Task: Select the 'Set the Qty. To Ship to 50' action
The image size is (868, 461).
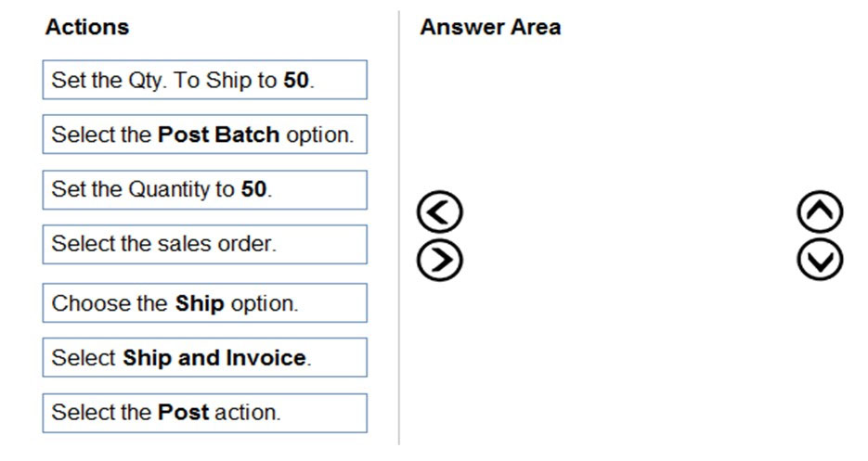Action: coord(204,80)
